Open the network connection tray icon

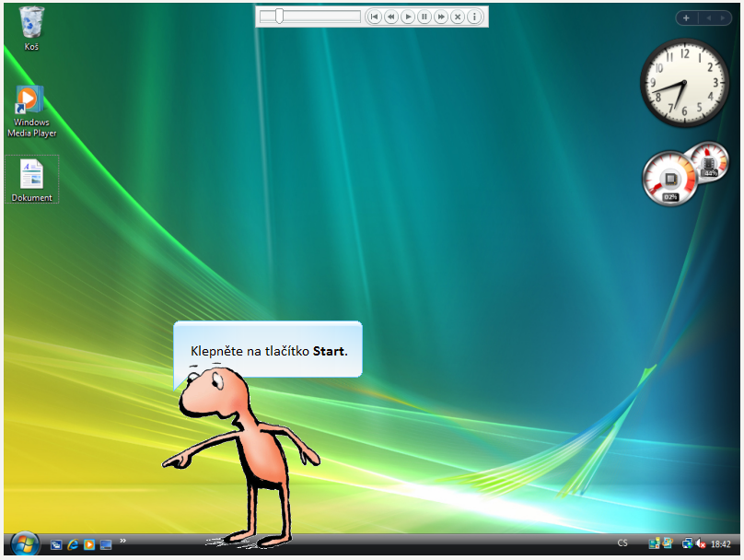click(x=687, y=543)
